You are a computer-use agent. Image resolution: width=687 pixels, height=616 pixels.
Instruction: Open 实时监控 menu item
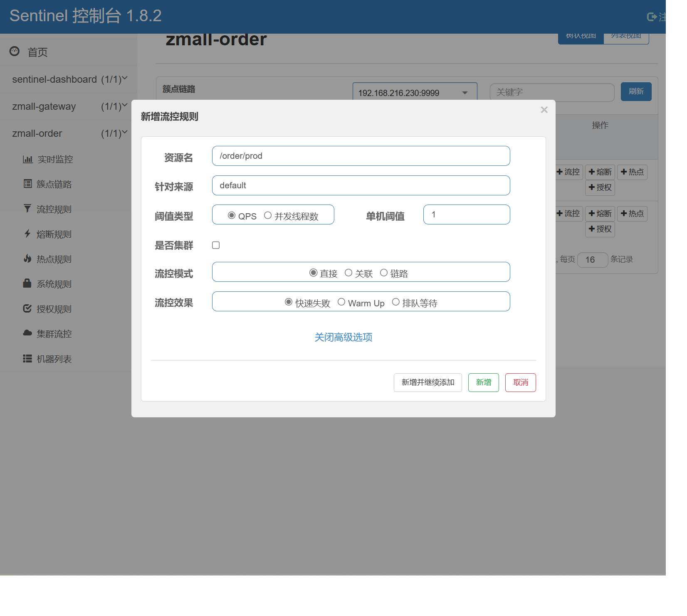(x=55, y=159)
